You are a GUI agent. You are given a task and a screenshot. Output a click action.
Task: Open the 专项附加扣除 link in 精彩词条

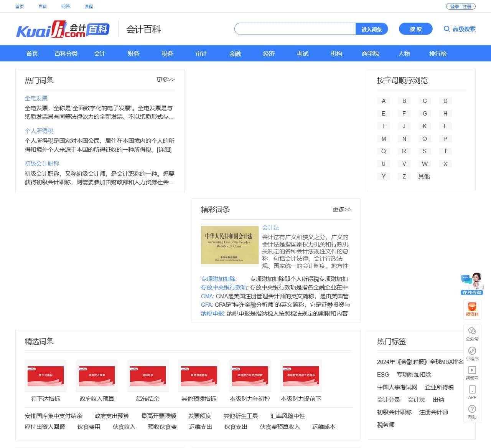point(219,279)
